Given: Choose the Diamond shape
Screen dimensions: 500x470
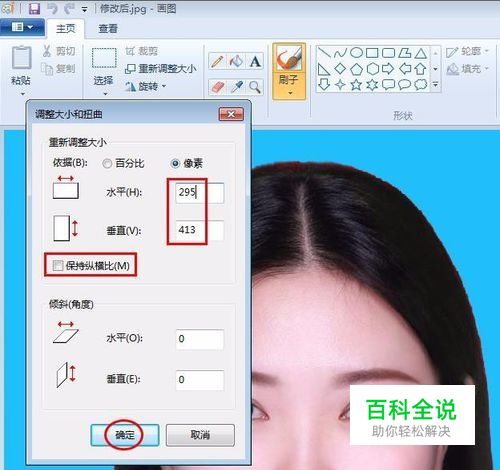Looking at the screenshot, I should (x=340, y=69).
